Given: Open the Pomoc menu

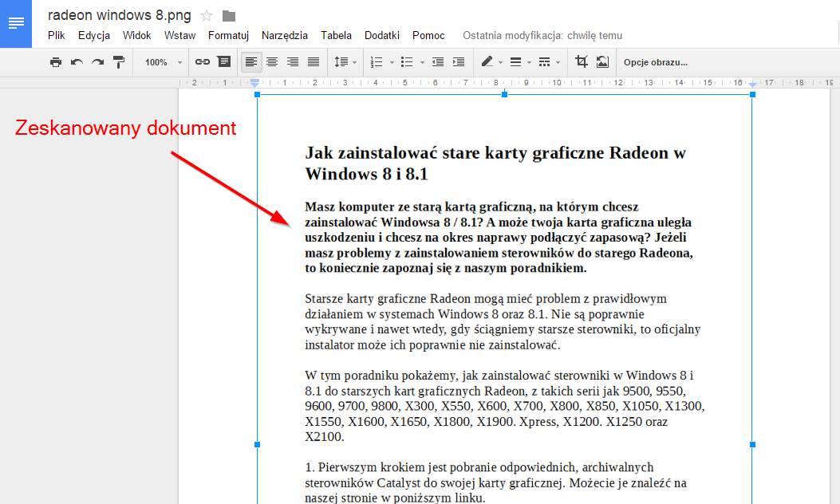Looking at the screenshot, I should [x=428, y=35].
